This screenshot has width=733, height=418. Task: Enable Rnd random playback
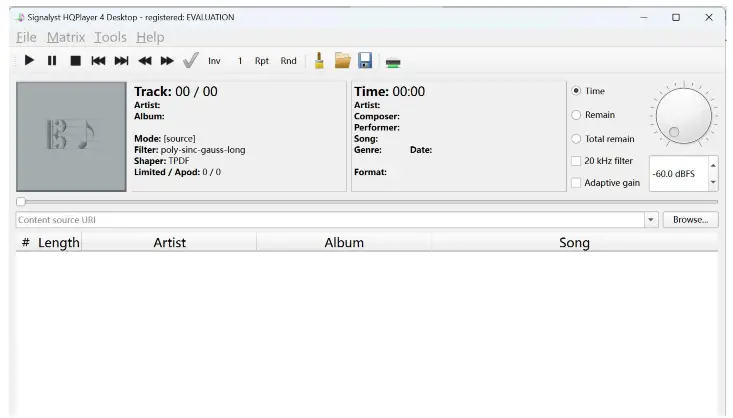[288, 61]
